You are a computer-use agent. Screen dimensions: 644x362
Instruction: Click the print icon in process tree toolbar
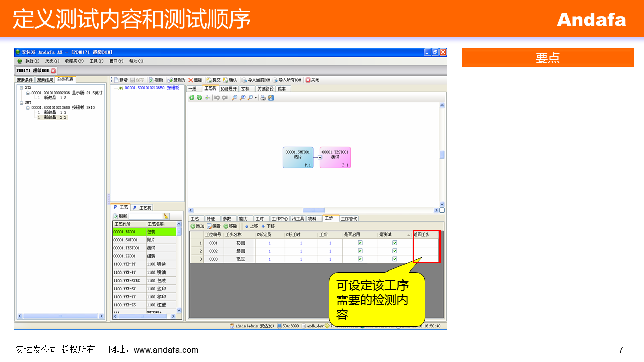click(263, 98)
